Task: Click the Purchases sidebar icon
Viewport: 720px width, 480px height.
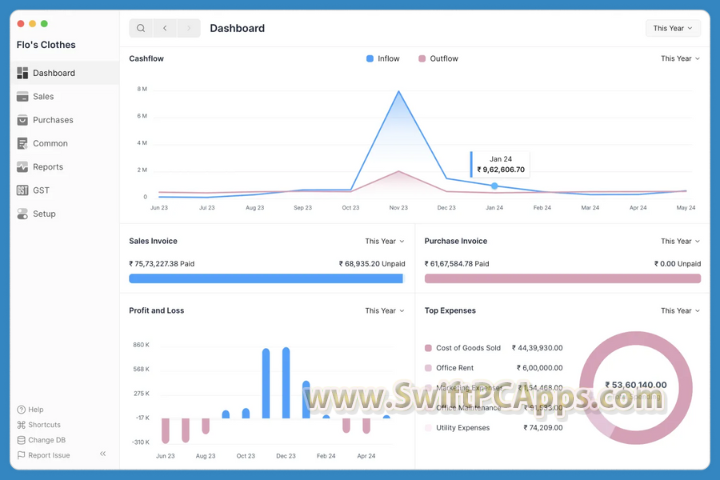Action: [23, 120]
